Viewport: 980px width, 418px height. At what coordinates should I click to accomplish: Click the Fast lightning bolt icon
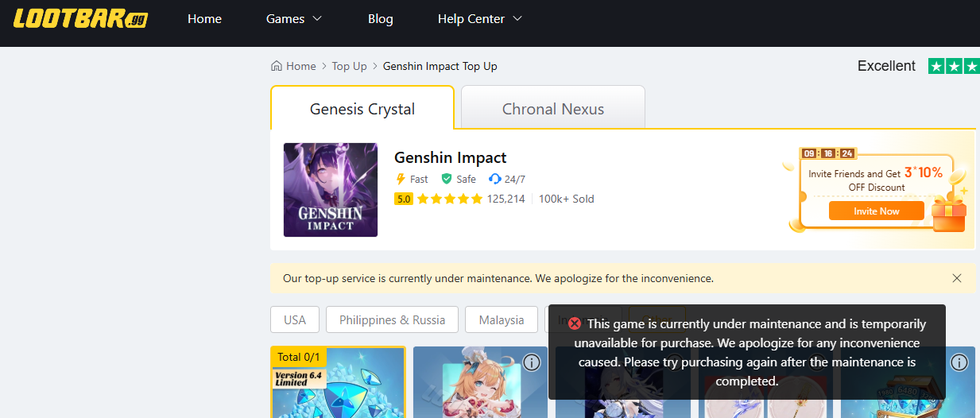coord(401,179)
